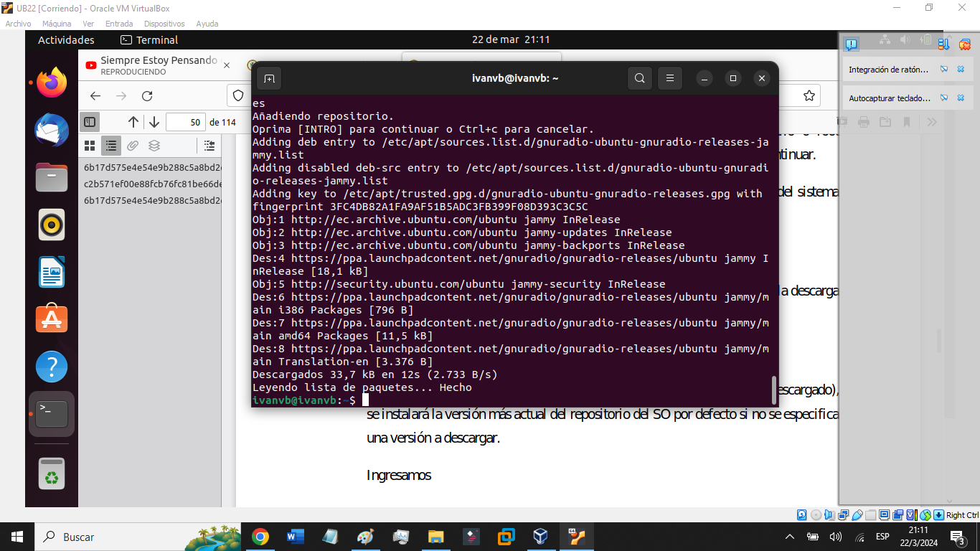The width and height of the screenshot is (980, 551).
Task: Select outline entry c2b571ef00e88fcb76fc81be66d
Action: pos(153,184)
